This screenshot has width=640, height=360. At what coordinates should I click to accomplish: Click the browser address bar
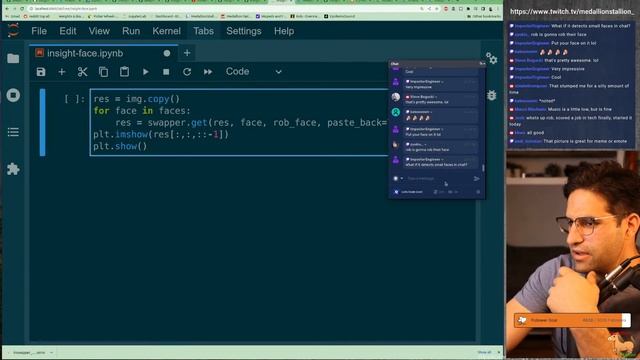(224, 9)
